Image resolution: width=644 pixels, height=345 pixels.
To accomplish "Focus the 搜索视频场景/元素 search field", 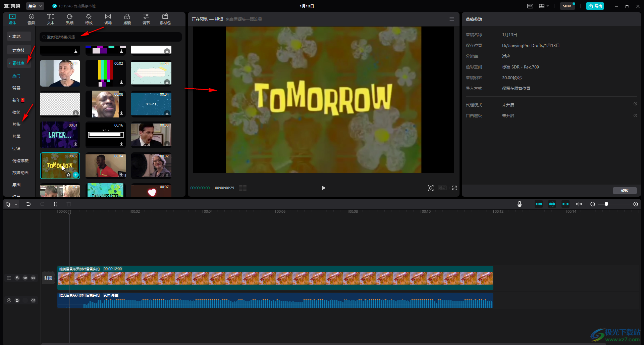I will click(x=111, y=37).
